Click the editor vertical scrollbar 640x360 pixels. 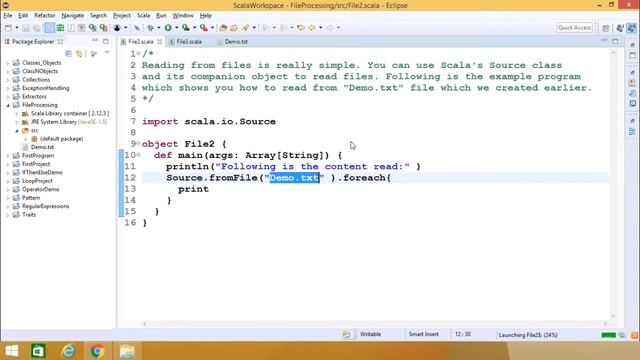pos(613,184)
